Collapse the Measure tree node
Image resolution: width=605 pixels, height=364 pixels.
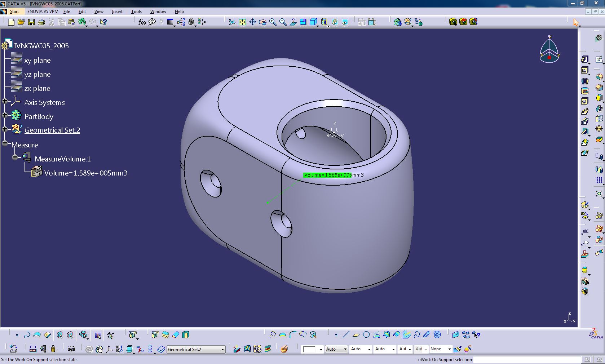coord(5,143)
